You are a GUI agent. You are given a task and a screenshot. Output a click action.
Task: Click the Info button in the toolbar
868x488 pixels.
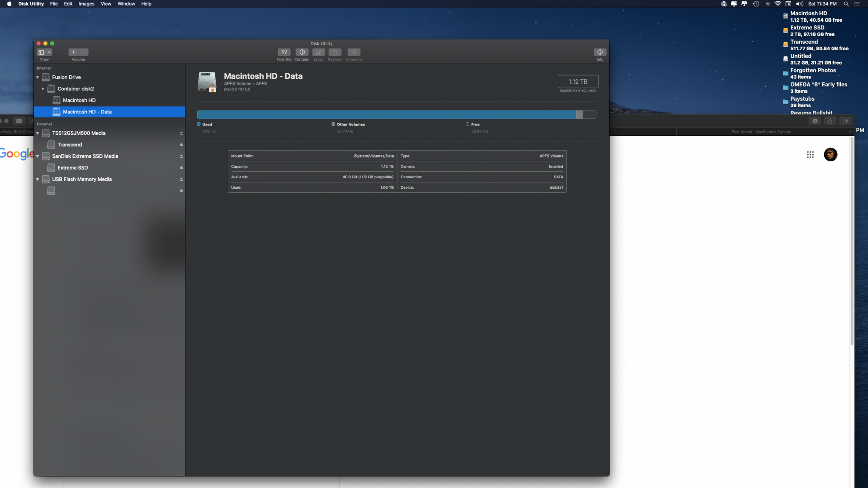click(x=600, y=52)
